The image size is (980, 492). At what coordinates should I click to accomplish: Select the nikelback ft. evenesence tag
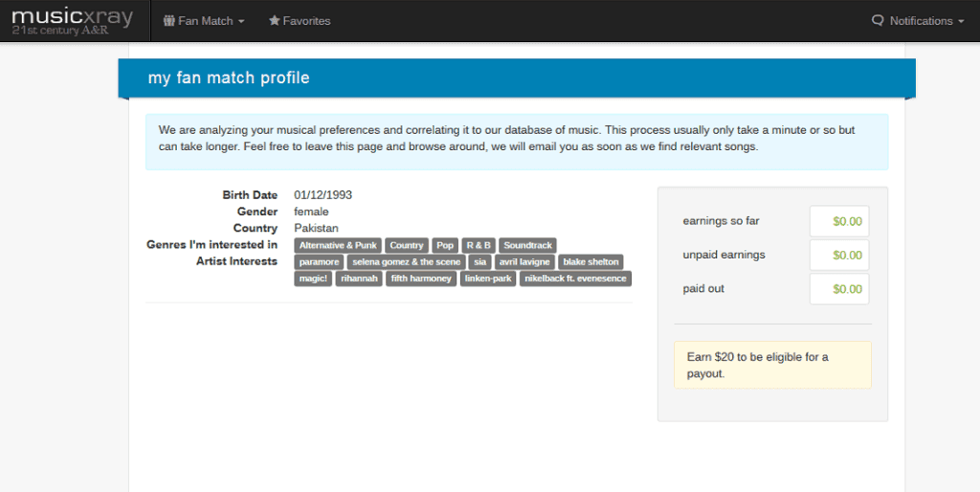coord(575,279)
